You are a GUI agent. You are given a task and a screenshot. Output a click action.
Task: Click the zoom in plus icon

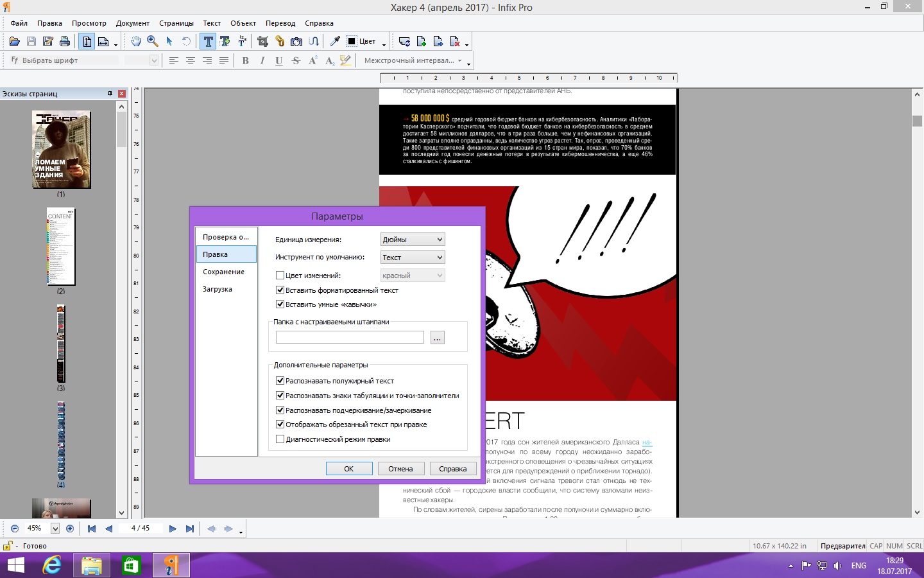coord(70,529)
